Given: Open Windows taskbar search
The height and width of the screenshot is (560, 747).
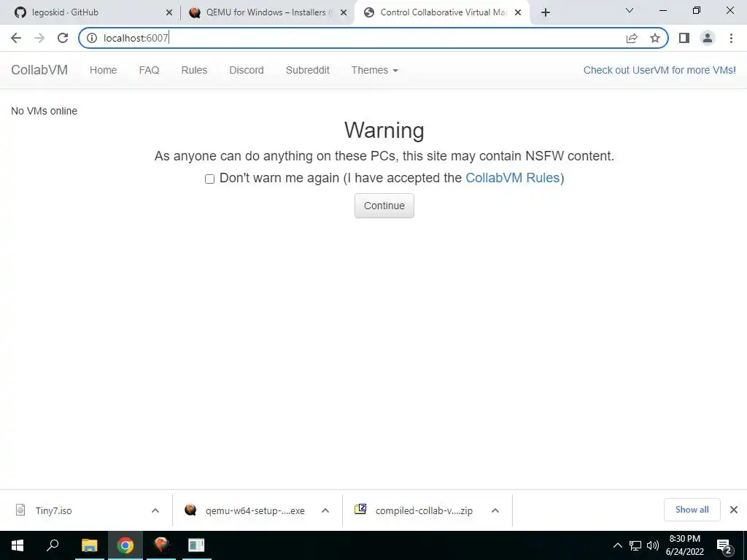Looking at the screenshot, I should point(53,545).
